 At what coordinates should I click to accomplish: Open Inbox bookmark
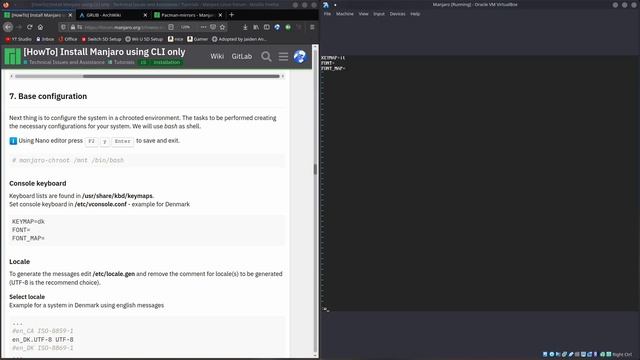[x=45, y=39]
